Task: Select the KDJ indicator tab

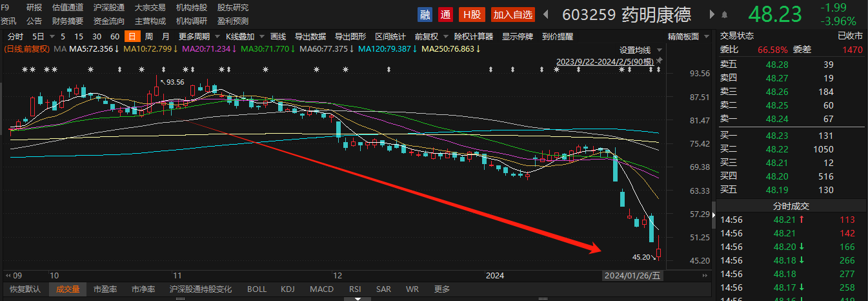Action: coord(288,289)
